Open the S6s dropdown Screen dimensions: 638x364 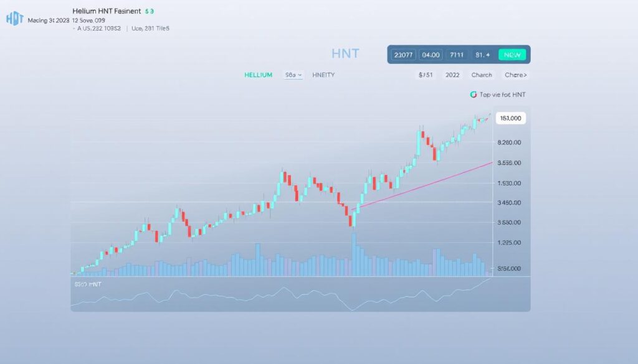coord(293,75)
